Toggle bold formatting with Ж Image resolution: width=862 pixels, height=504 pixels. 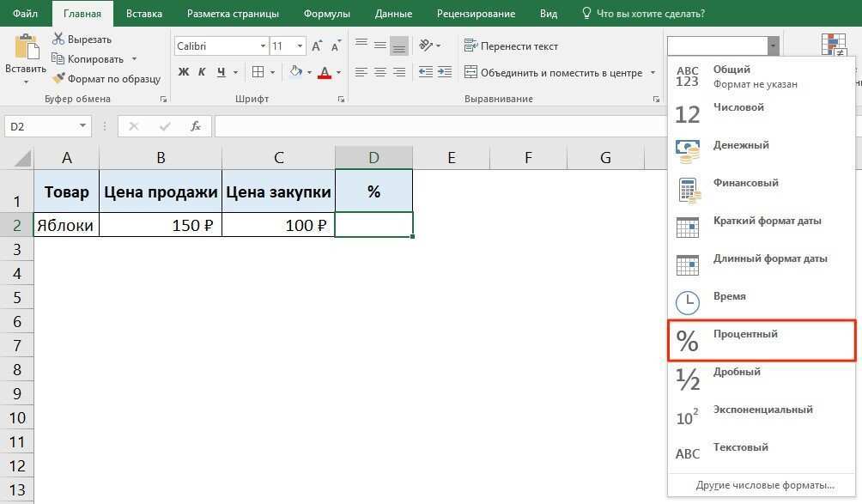183,72
